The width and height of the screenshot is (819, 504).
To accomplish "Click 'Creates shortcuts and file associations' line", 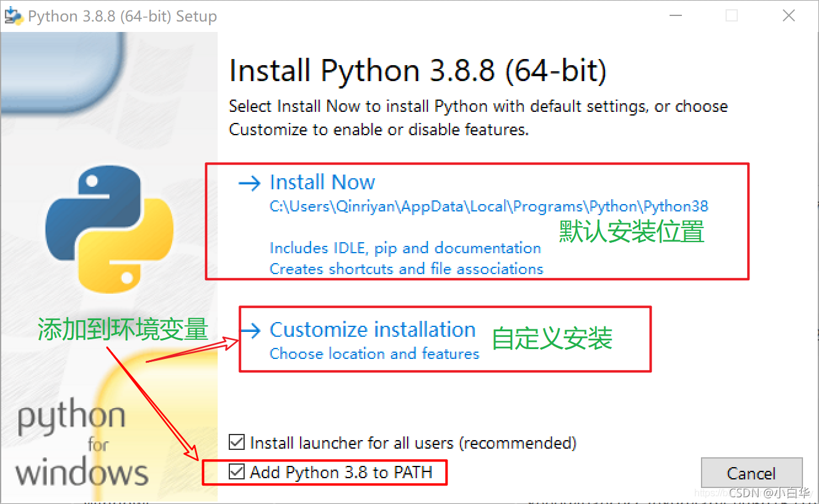I will [x=406, y=269].
